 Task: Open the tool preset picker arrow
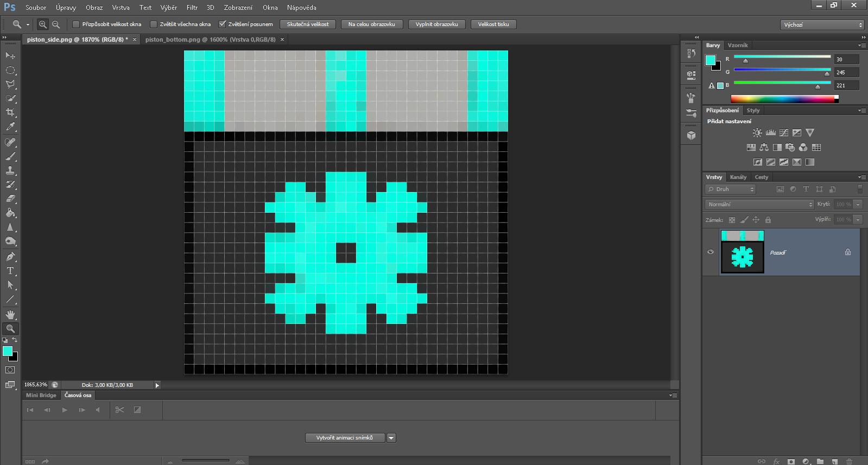point(28,24)
